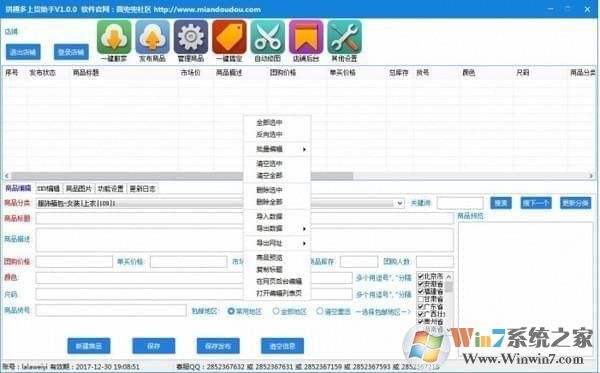Viewport: 600px width, 373px height.
Task: Launch 自动抠图 scissors icon
Action: click(x=267, y=37)
